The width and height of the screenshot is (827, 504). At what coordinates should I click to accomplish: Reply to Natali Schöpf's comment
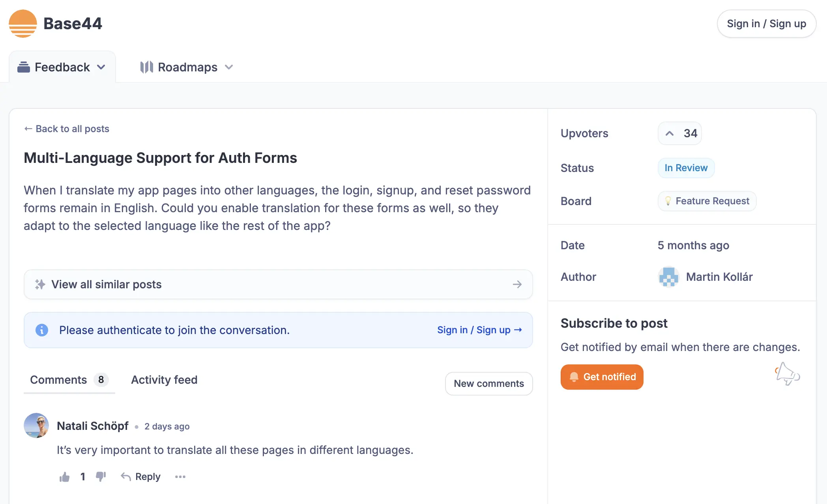click(141, 477)
